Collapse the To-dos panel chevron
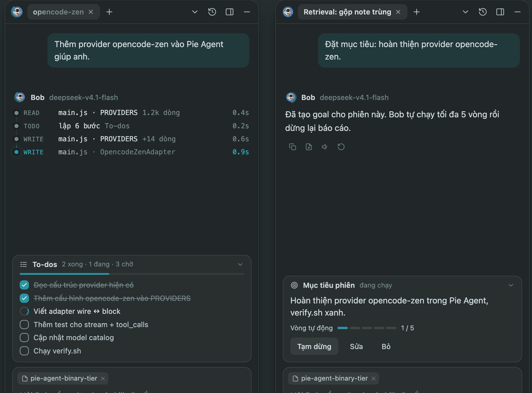Screen dimensions: 532x393 240,264
